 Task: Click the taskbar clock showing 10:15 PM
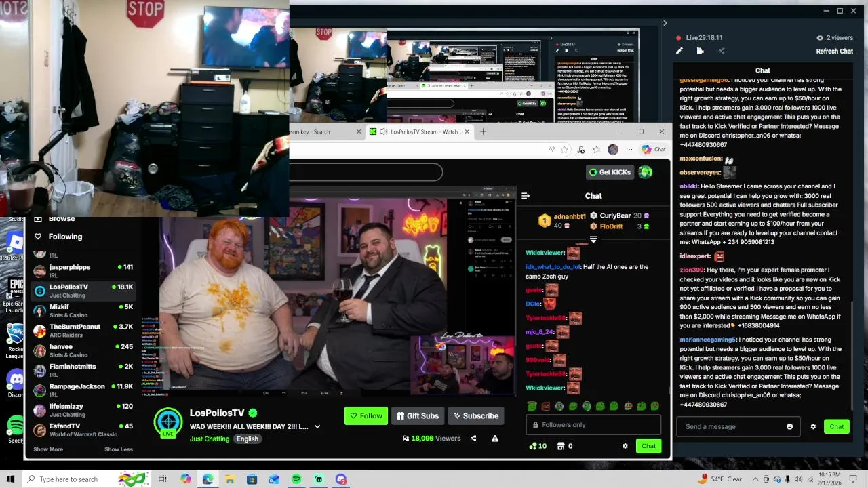click(829, 479)
